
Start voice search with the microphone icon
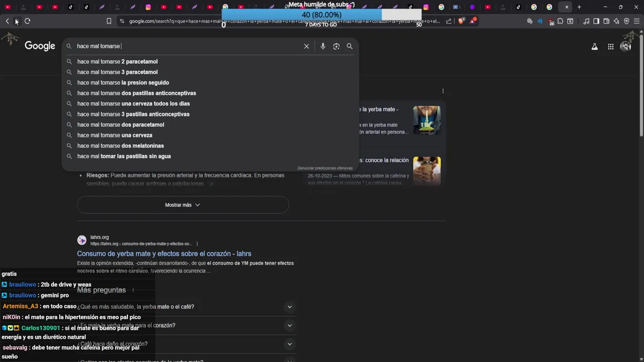click(x=323, y=46)
